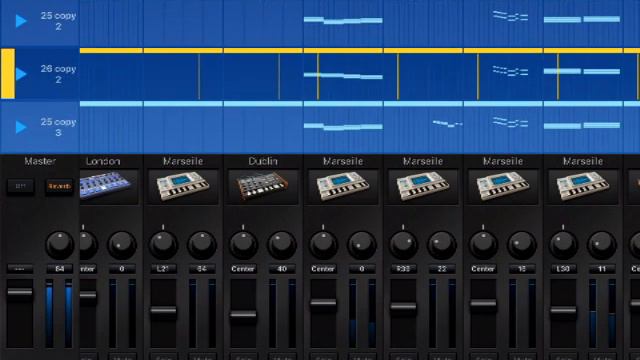Select the '11' send value field
The width and height of the screenshot is (640, 360).
click(602, 269)
